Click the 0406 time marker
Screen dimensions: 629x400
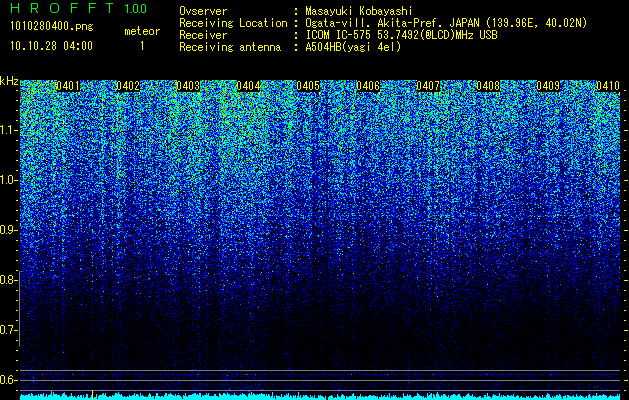pos(368,86)
